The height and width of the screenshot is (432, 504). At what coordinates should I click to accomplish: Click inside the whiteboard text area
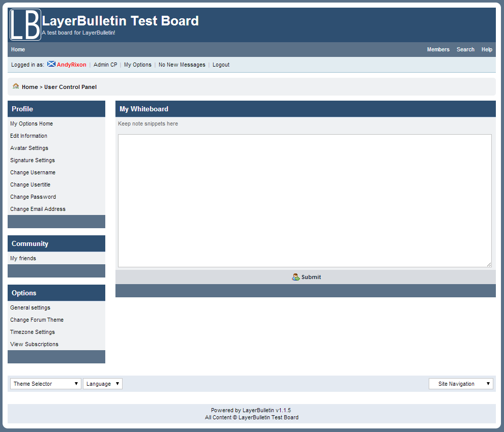coord(304,200)
